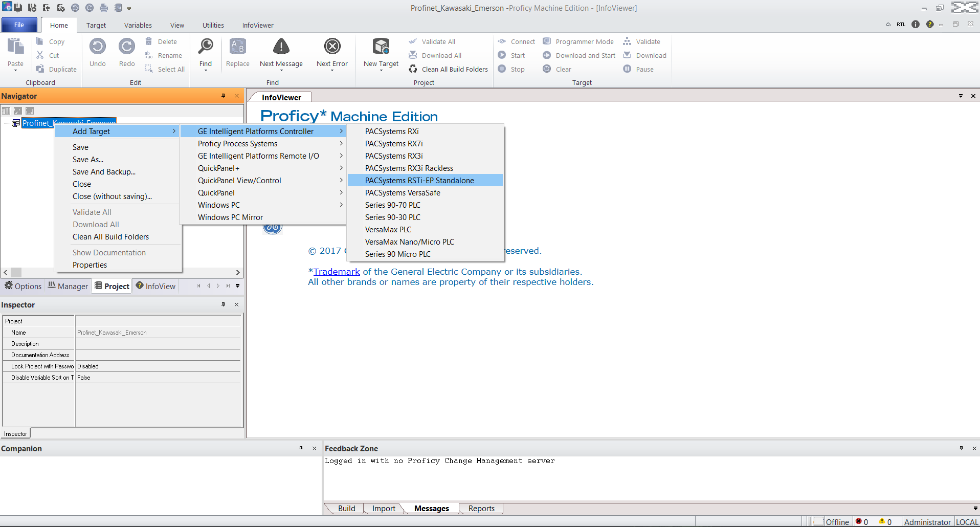Open the Find magnifier tool

click(x=206, y=47)
